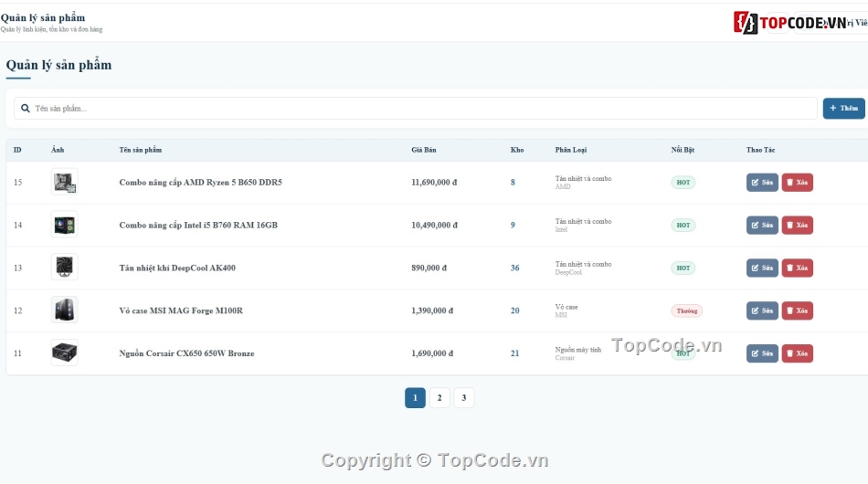Screen dimensions: 868x484
Task: Click price 10,490,000 đ
Action: click(x=434, y=226)
